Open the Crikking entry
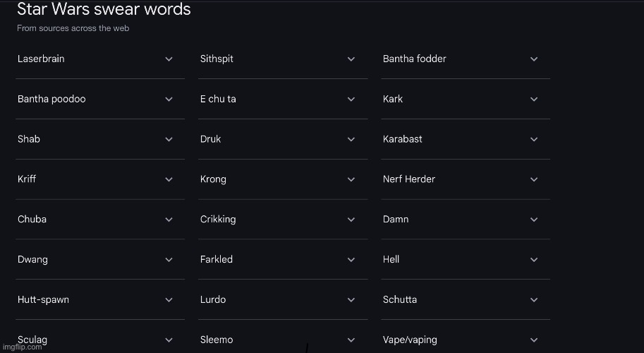Image resolution: width=644 pixels, height=353 pixels. [x=283, y=220]
